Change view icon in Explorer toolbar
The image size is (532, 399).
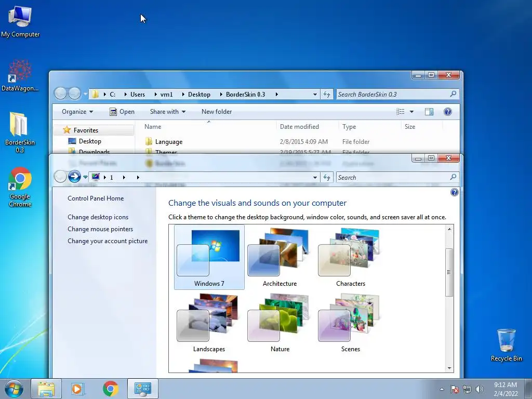[x=401, y=112]
